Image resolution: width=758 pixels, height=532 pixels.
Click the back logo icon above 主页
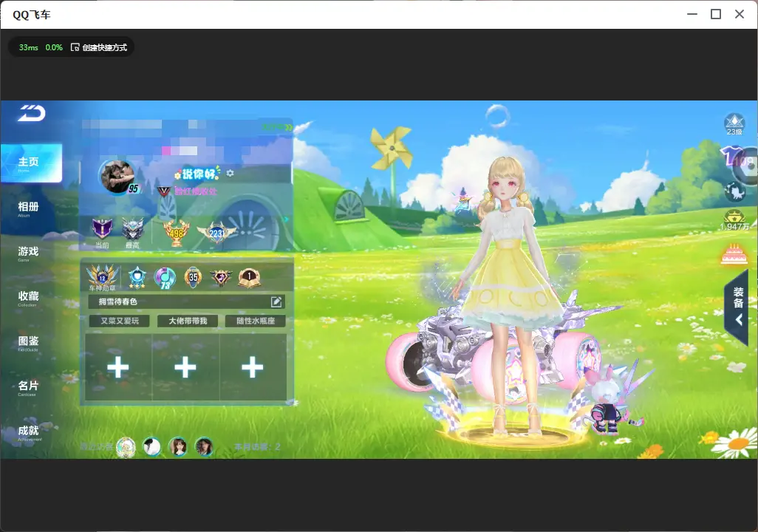pyautogui.click(x=32, y=113)
